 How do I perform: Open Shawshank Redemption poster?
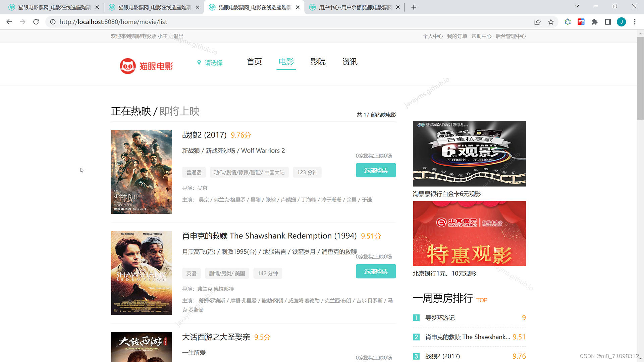pos(141,273)
